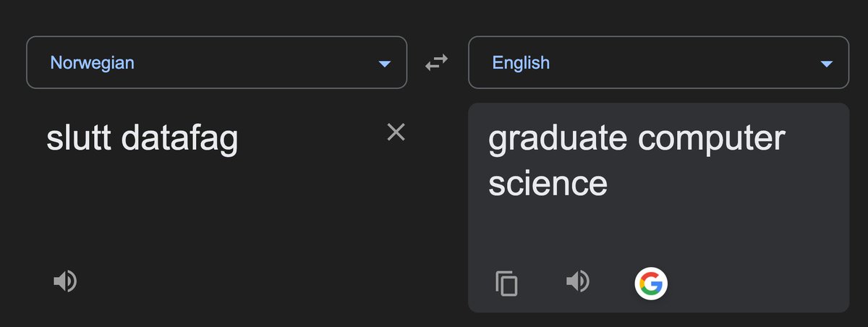Open the English target language dropdown
The image size is (868, 327).
point(658,63)
